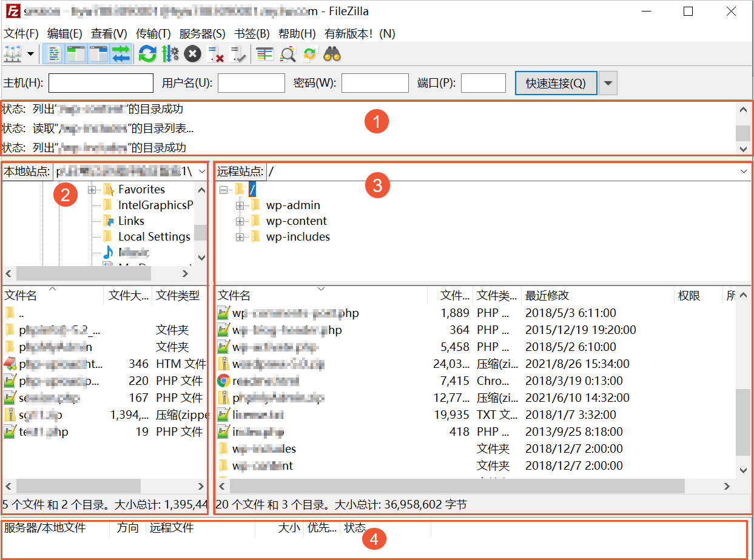Screen dimensions: 754x560
Task: Click the PHP file icon sized 1,889
Action: (x=223, y=313)
